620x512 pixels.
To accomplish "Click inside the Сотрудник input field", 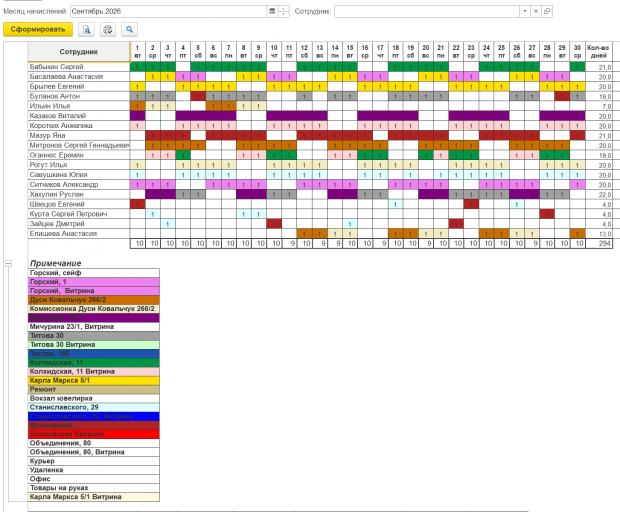I will (427, 11).
